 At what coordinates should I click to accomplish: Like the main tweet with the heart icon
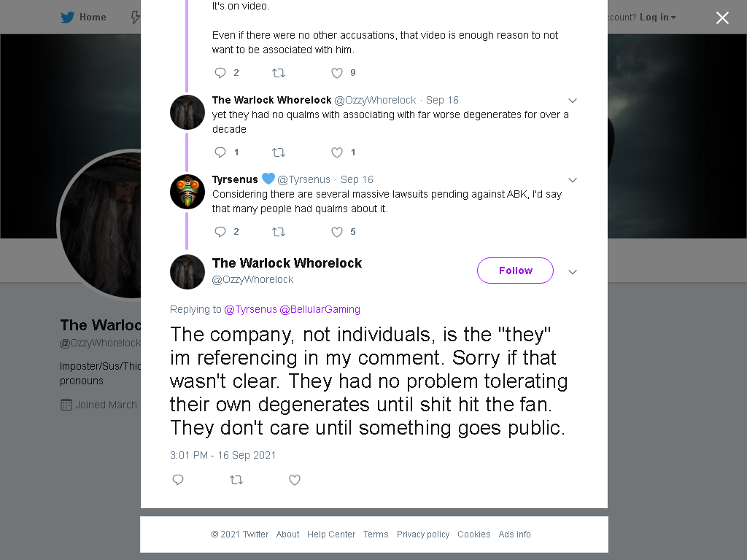click(295, 480)
